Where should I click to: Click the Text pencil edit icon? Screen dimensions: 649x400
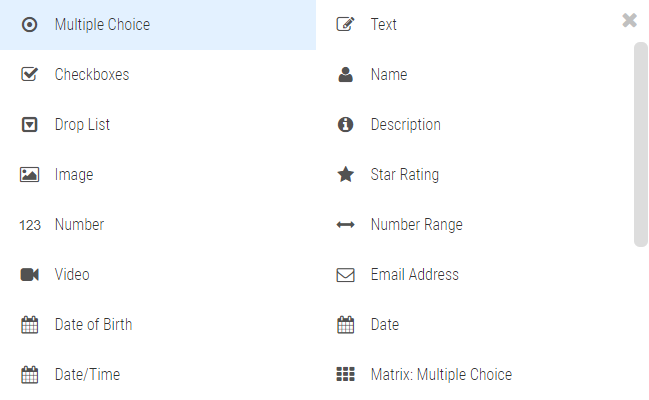346,24
